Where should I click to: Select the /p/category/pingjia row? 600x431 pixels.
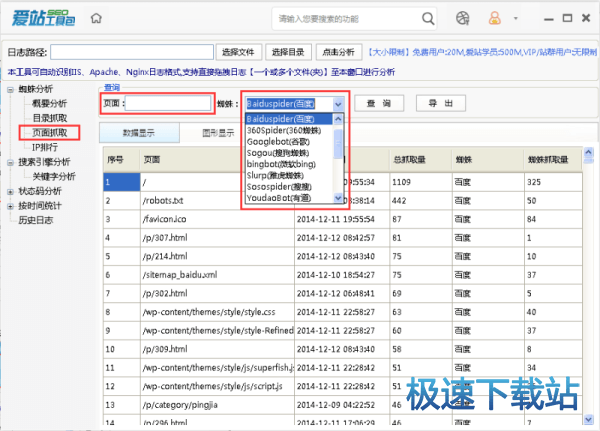tap(343, 405)
